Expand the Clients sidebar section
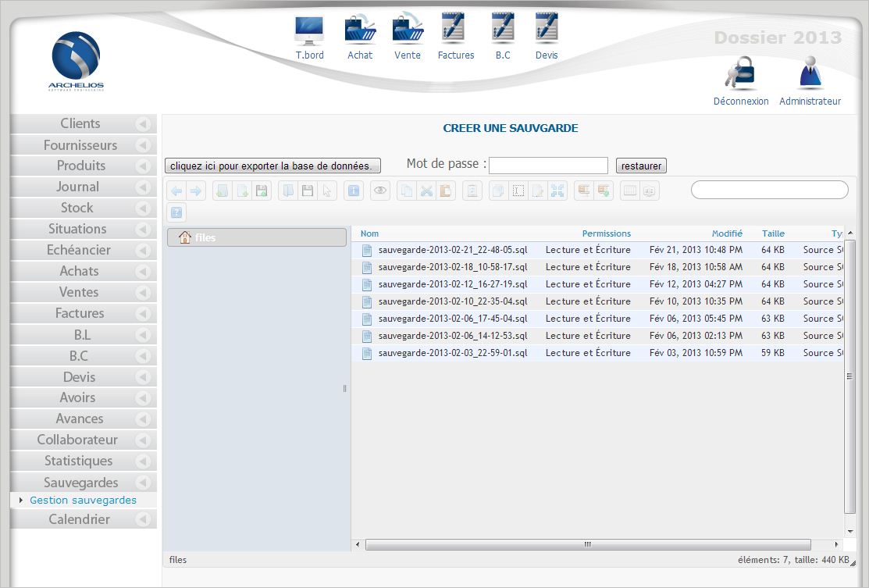The image size is (869, 588). [x=142, y=124]
